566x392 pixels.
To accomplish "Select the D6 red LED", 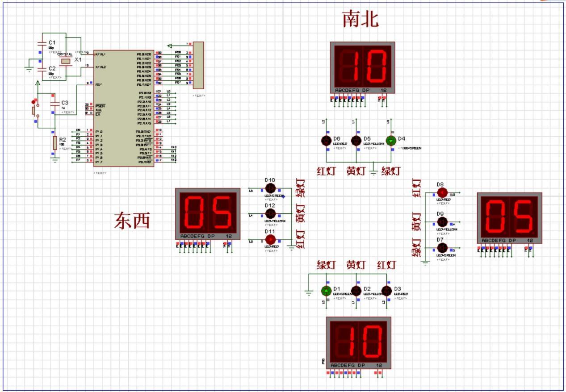I will pyautogui.click(x=327, y=140).
